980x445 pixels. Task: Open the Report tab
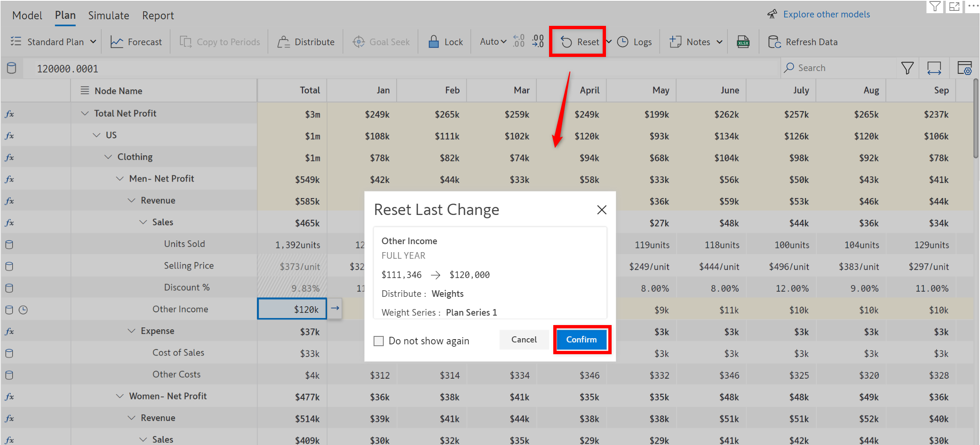tap(158, 16)
